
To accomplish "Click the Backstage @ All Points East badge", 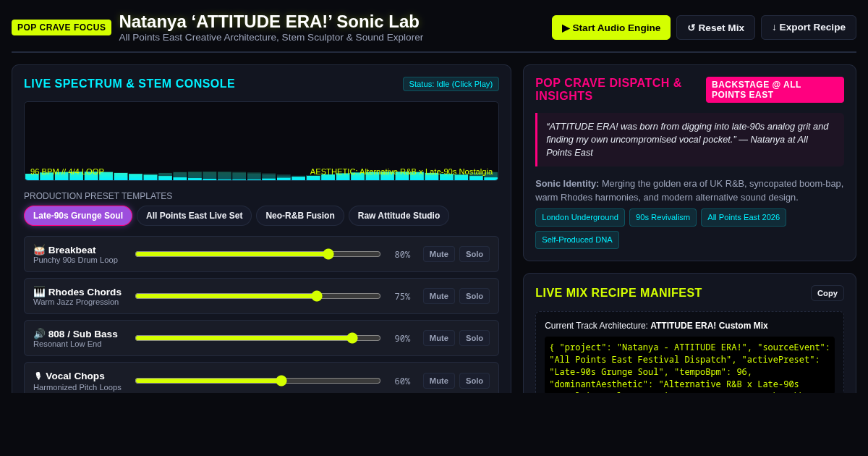I will (775, 90).
